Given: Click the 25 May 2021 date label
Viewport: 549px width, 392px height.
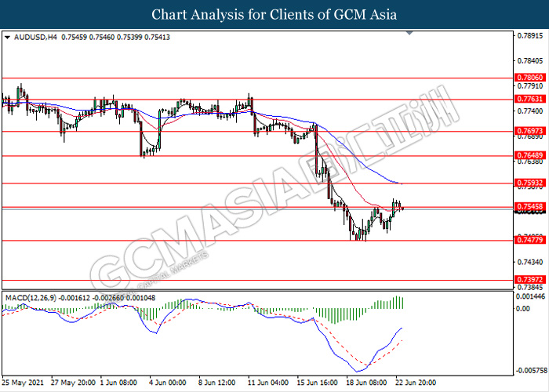Looking at the screenshot, I should 23,383.
